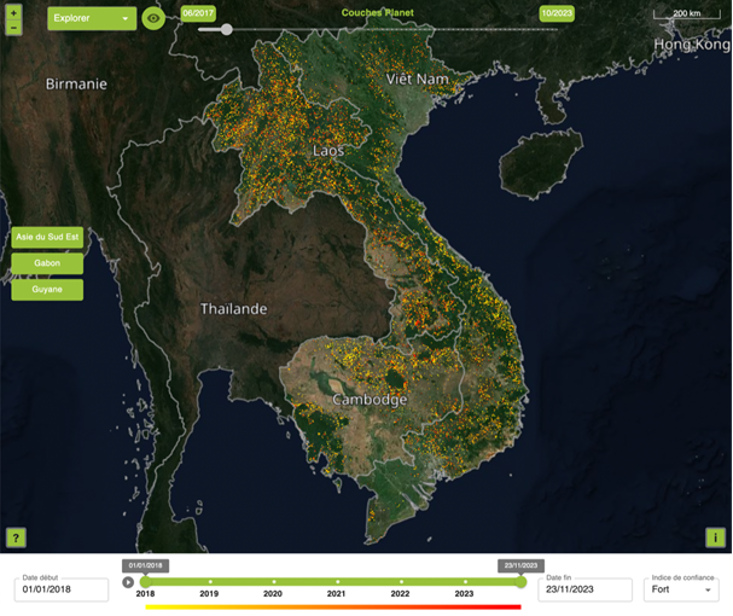Click the zoom out minus button
The width and height of the screenshot is (733, 616).
point(13,27)
